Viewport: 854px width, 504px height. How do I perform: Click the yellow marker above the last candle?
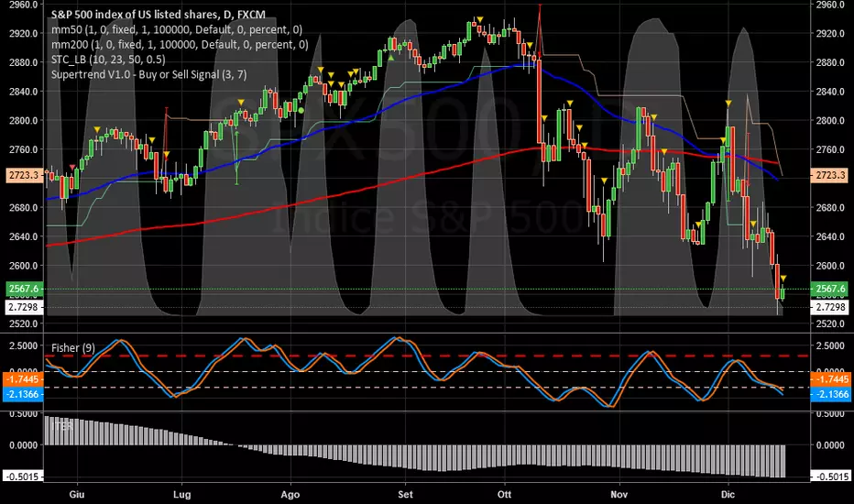coord(783,279)
